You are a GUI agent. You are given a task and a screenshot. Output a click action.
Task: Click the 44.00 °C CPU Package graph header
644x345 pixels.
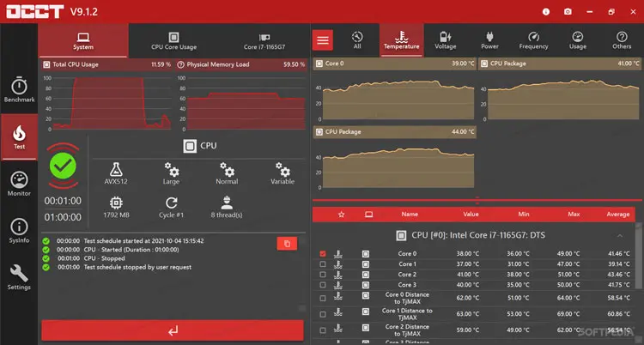point(395,132)
